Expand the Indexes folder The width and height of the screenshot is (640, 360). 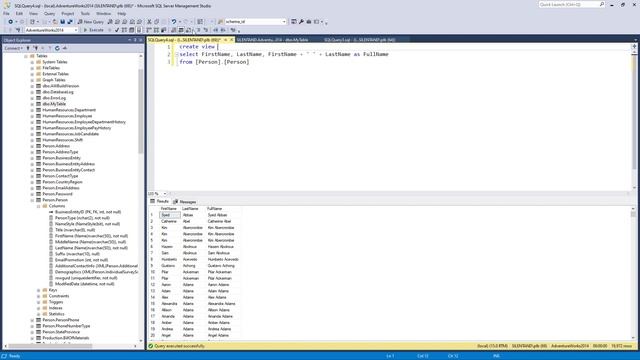pyautogui.click(x=39, y=308)
